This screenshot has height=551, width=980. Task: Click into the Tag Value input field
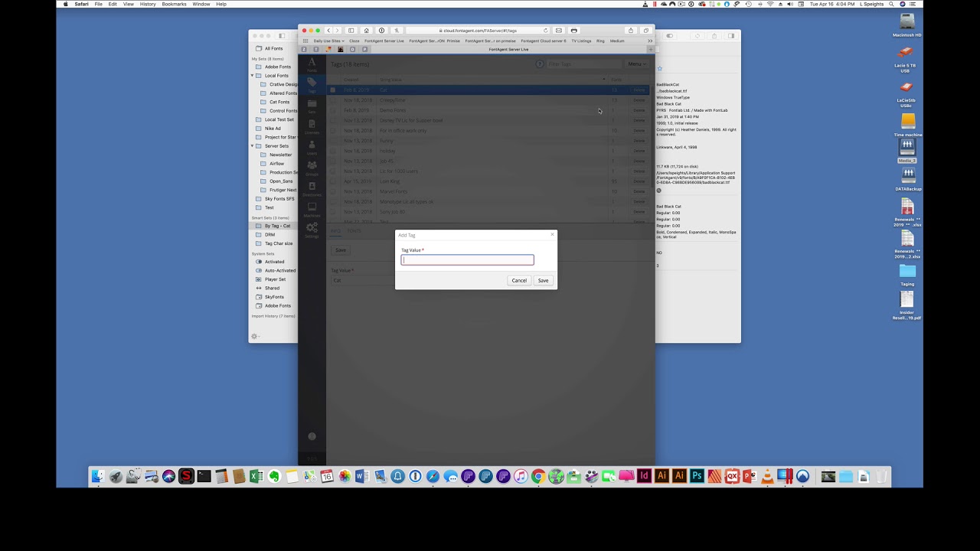[467, 260]
